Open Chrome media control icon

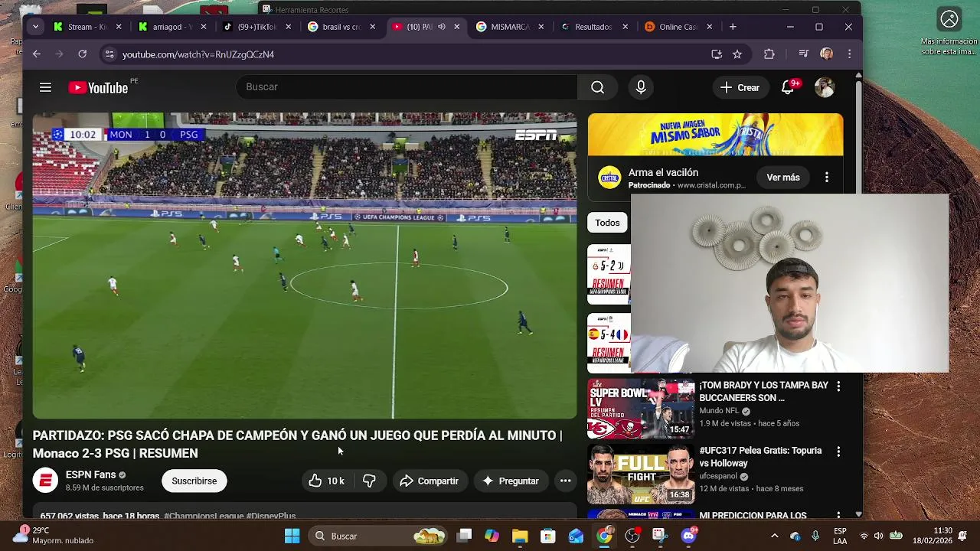[803, 54]
